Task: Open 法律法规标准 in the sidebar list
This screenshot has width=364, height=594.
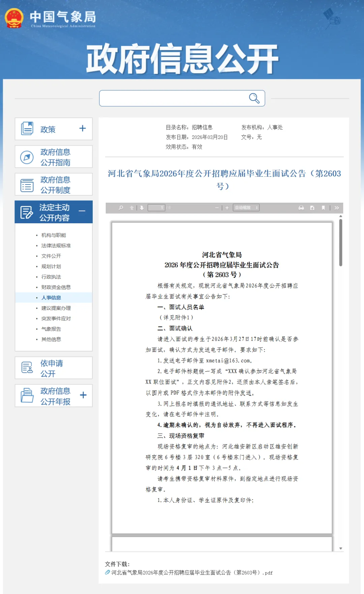Action: click(56, 246)
